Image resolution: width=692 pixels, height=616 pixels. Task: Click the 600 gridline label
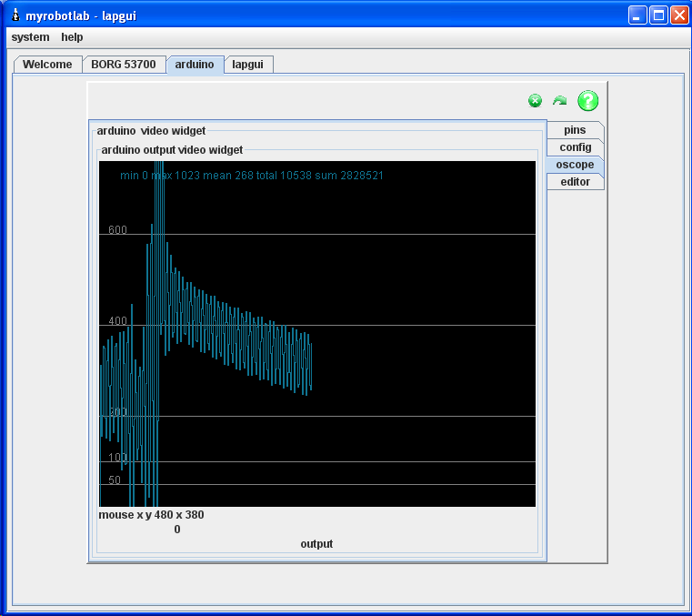coord(117,229)
